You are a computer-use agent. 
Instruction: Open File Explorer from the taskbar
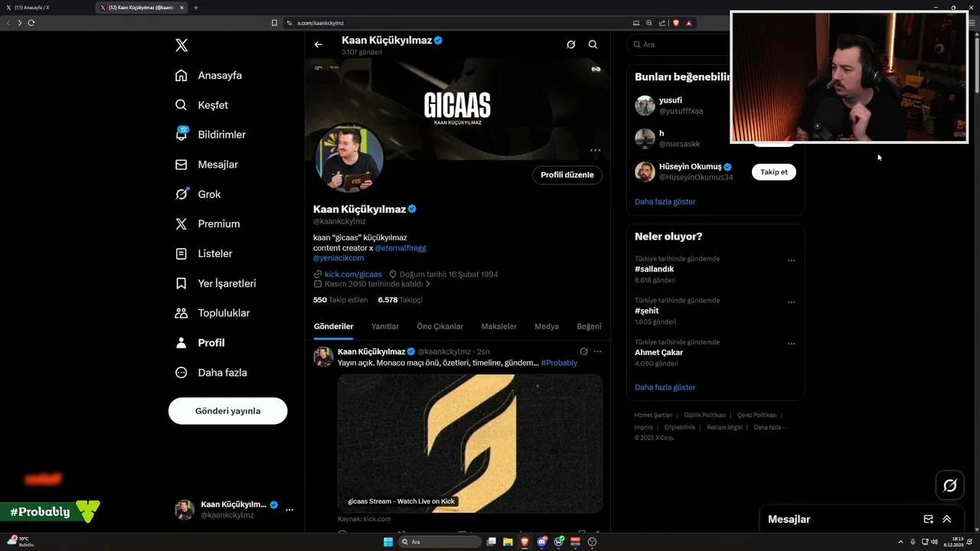pyautogui.click(x=508, y=542)
